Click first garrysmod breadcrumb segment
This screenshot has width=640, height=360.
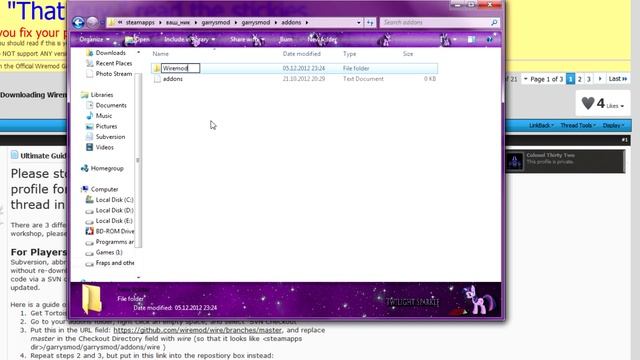pos(216,23)
